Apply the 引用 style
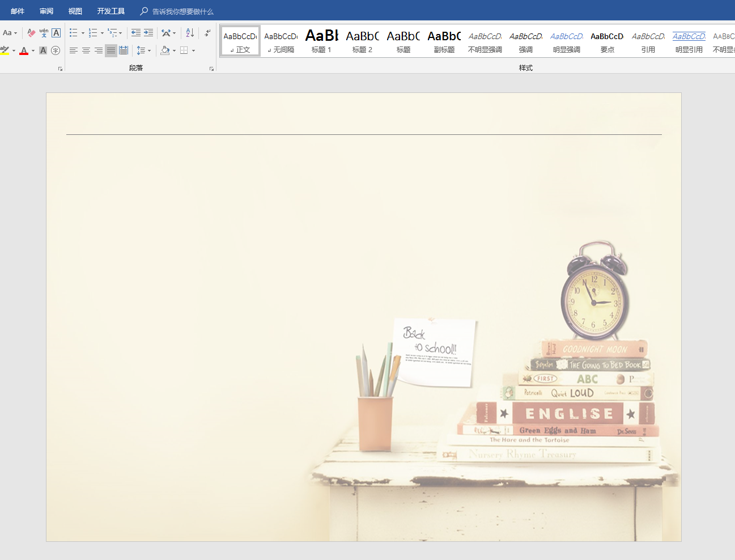 point(648,41)
